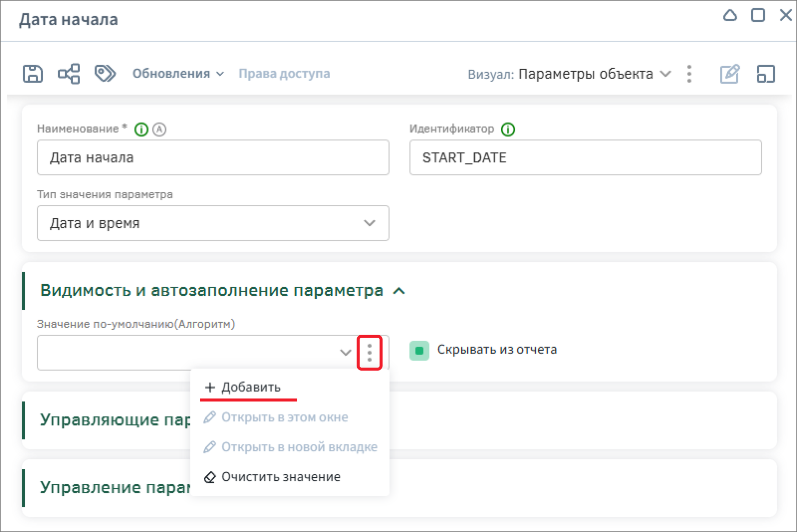Click the panel layout icon at top right
The width and height of the screenshot is (797, 532).
tap(766, 74)
